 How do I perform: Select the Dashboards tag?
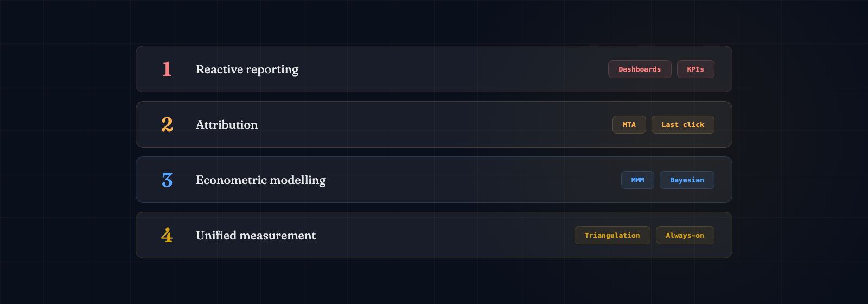point(640,69)
